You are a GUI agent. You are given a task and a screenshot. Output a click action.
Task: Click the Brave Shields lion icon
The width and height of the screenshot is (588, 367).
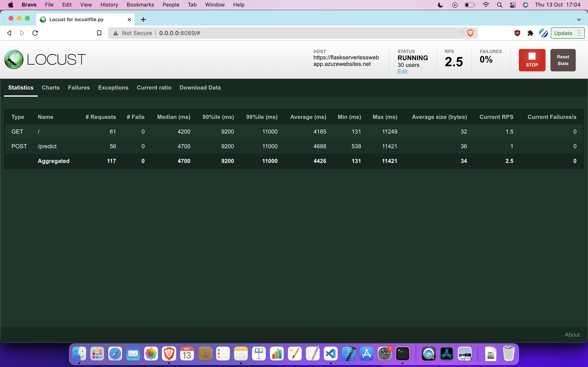coord(470,33)
